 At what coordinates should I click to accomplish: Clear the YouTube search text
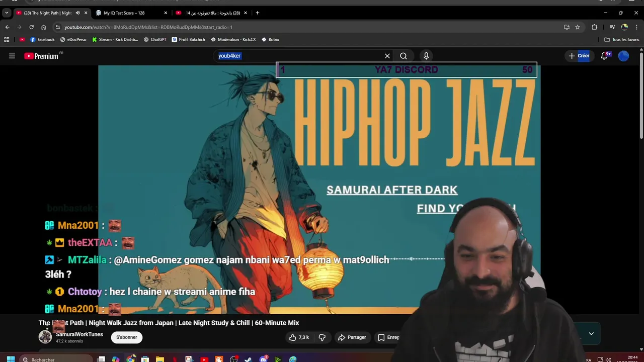click(x=387, y=56)
